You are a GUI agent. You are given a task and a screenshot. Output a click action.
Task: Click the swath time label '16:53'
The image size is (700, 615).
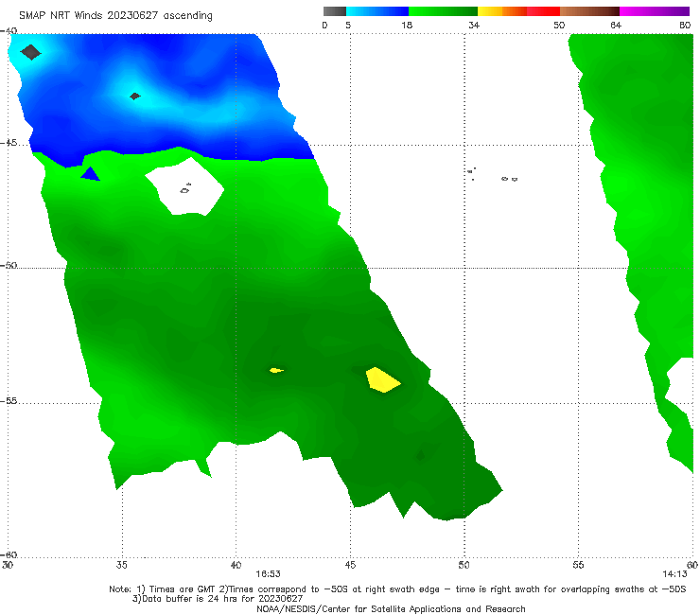click(x=268, y=574)
